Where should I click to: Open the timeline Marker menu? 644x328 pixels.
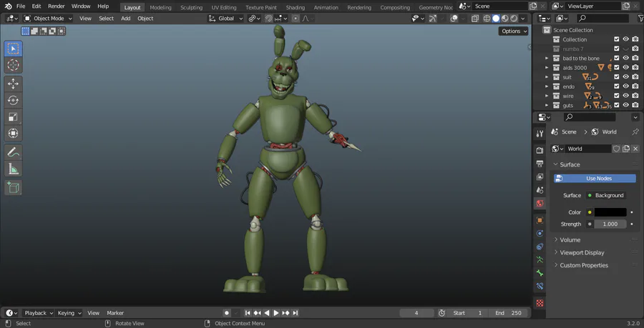(115, 313)
